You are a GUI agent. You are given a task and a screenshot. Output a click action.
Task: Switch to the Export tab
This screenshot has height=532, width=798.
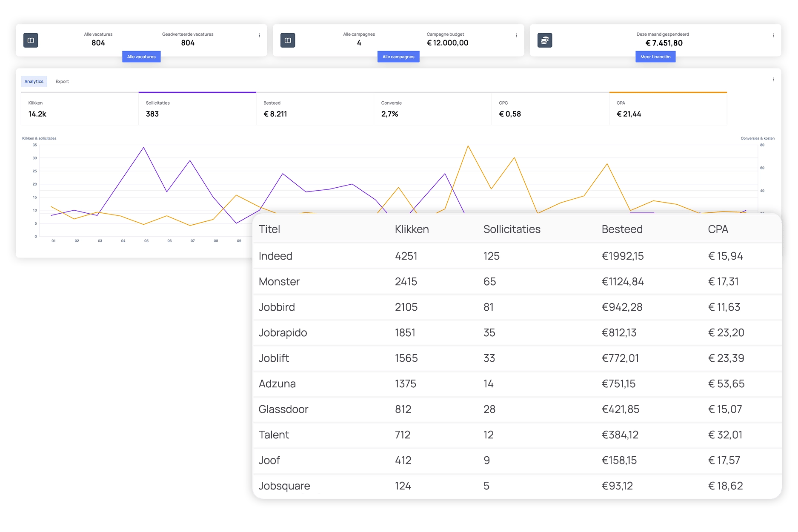click(x=62, y=81)
